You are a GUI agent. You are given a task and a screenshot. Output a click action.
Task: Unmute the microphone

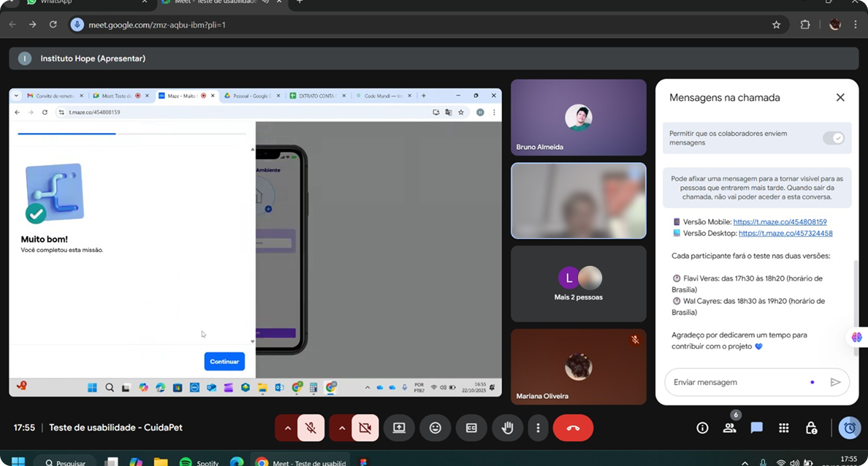pyautogui.click(x=310, y=428)
